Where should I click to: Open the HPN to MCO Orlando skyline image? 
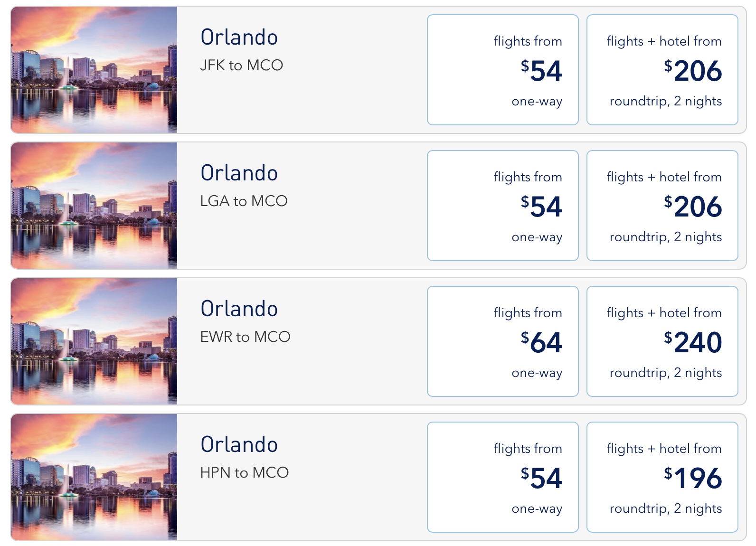coord(94,477)
